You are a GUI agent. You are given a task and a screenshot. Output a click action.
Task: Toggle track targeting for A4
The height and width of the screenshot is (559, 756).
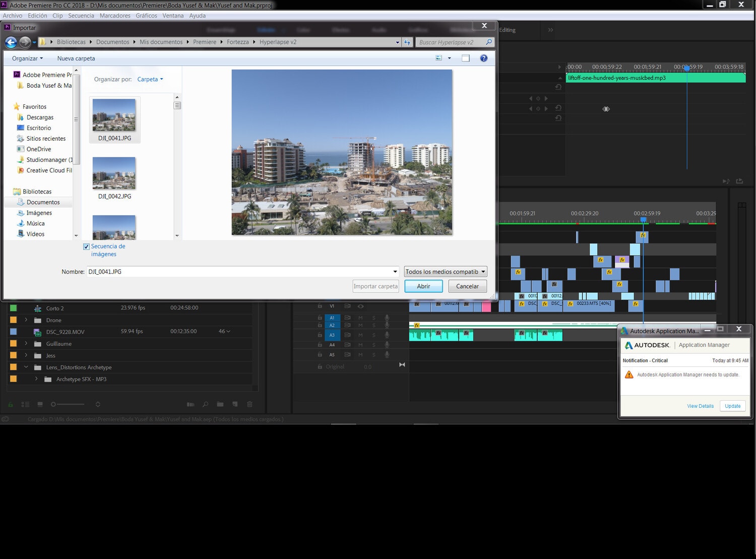[332, 345]
